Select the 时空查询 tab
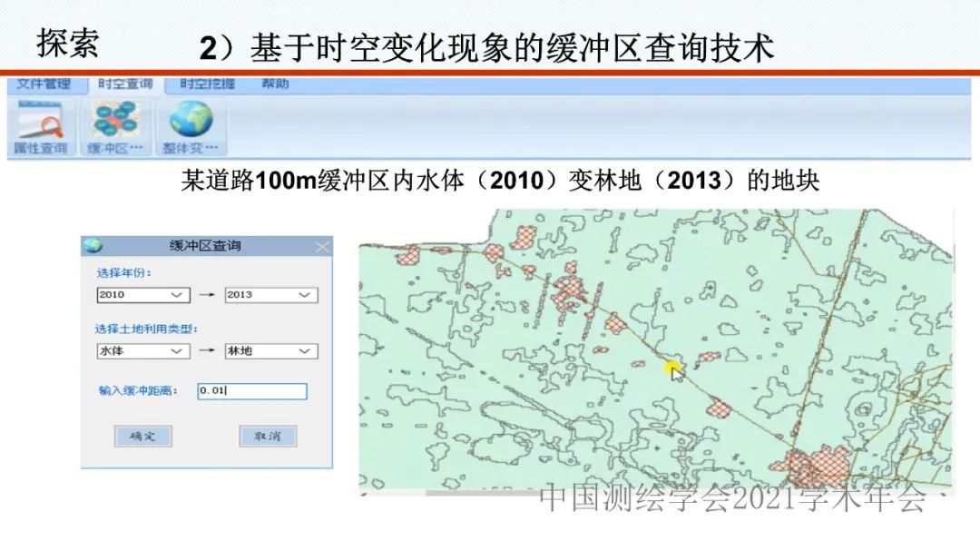This screenshot has width=980, height=551. coord(125,84)
